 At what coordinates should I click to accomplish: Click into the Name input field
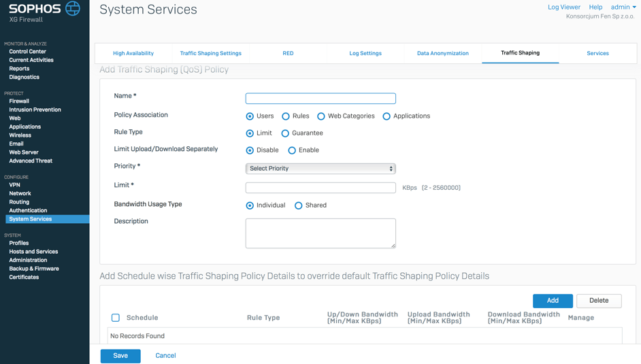pyautogui.click(x=320, y=99)
